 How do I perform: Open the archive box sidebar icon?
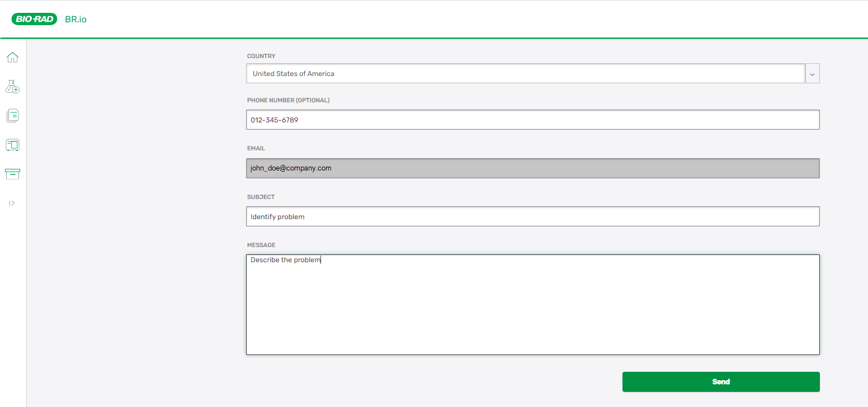(12, 174)
